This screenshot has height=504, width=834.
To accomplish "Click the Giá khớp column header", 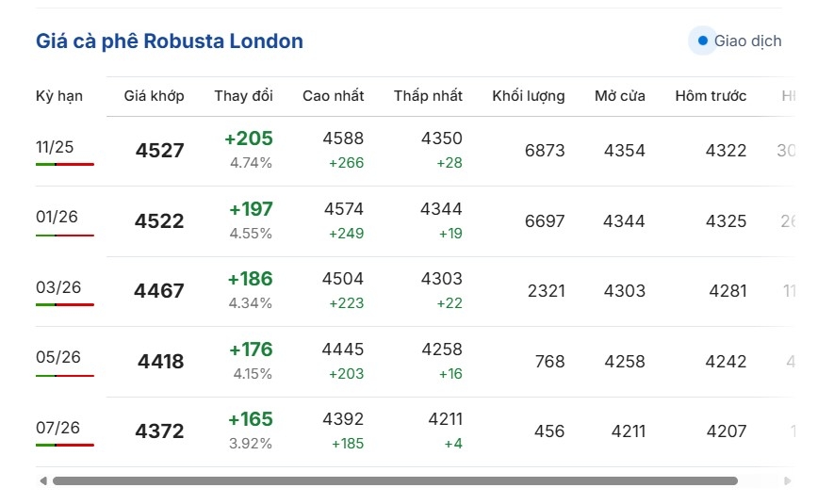I will tap(154, 96).
